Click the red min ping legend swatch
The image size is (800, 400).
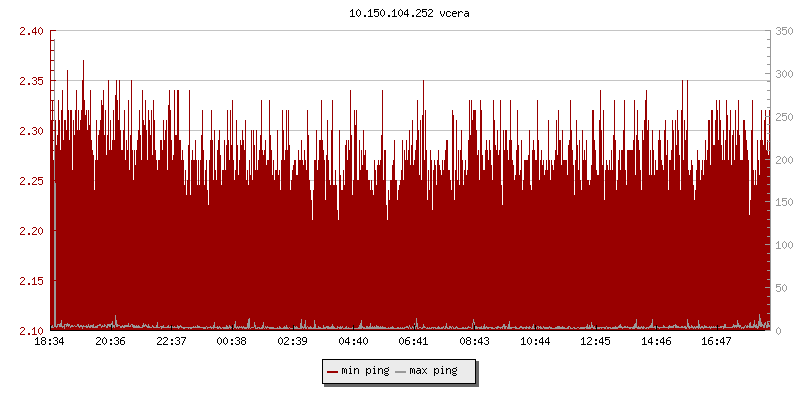click(x=333, y=371)
